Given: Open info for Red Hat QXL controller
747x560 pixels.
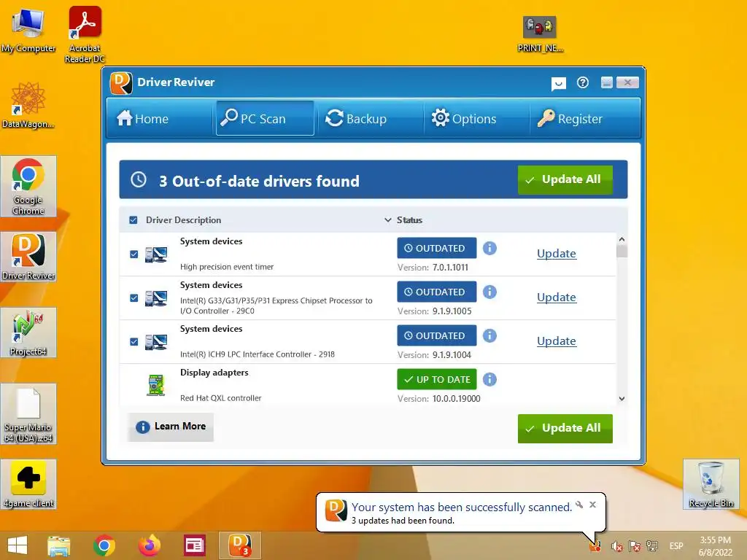Looking at the screenshot, I should (489, 379).
